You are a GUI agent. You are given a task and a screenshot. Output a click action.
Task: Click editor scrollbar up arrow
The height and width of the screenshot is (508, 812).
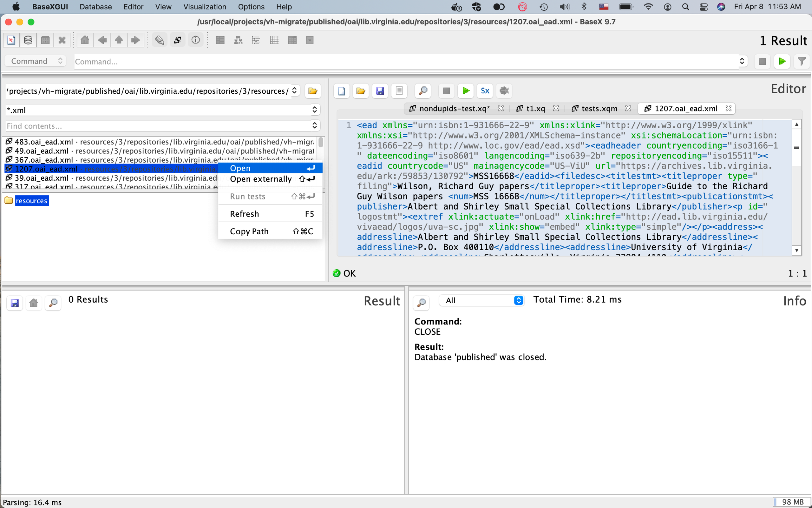coord(796,124)
